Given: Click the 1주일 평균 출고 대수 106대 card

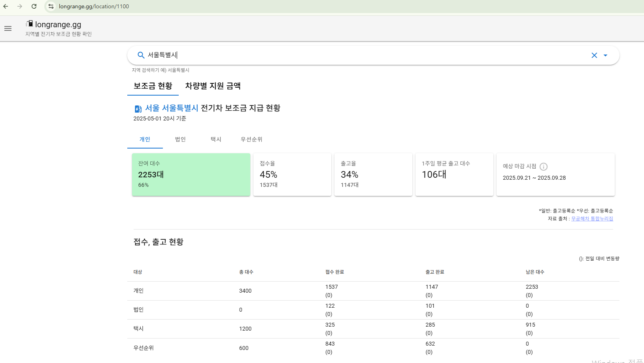Looking at the screenshot, I should [x=454, y=175].
